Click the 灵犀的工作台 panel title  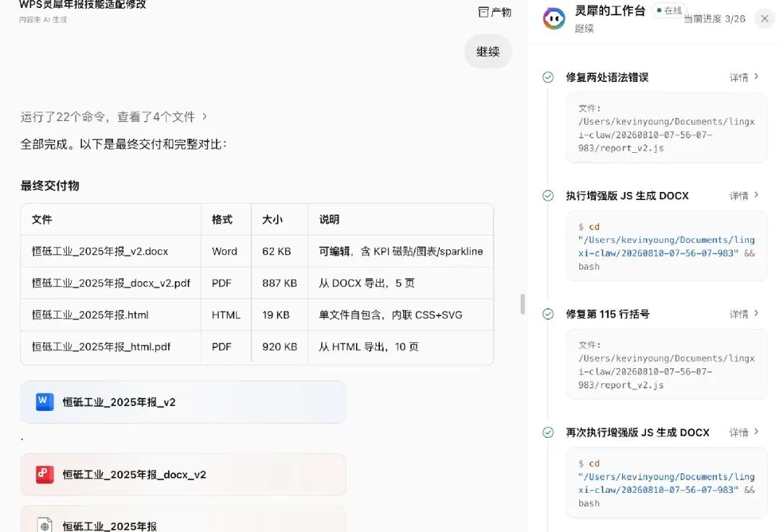(610, 10)
